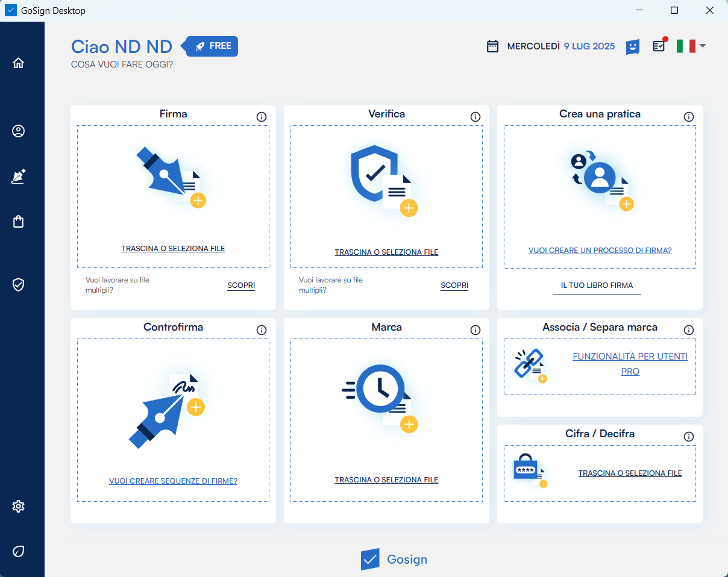Viewport: 728px width, 577px height.
Task: Open the task list notifications icon
Action: tap(659, 46)
